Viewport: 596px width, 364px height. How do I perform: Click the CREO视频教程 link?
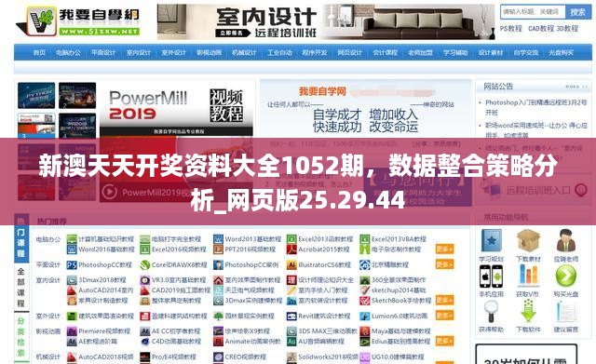click(246, 357)
